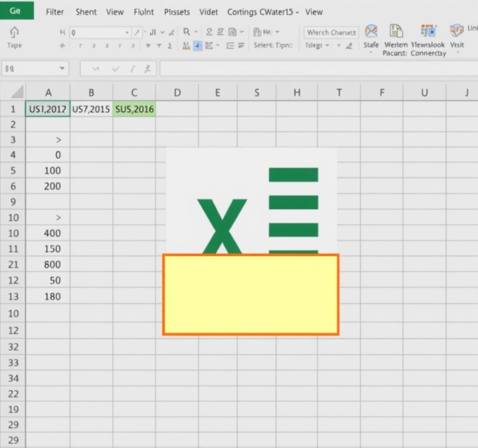
Task: Select the cell containing 200
Action: tap(48, 186)
